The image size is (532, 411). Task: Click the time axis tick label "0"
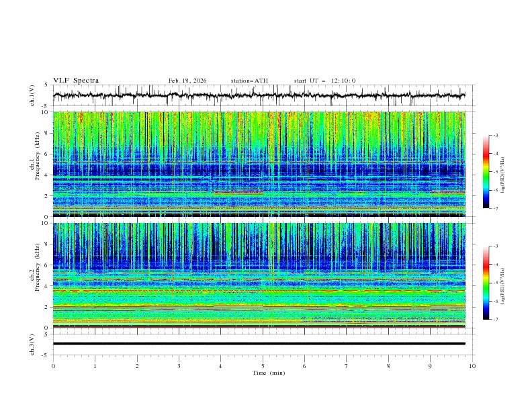(53, 366)
